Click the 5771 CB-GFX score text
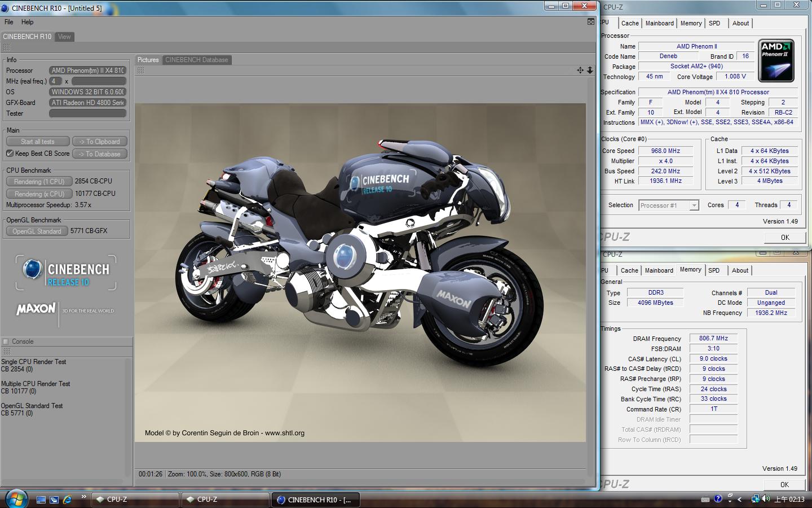 pyautogui.click(x=89, y=231)
